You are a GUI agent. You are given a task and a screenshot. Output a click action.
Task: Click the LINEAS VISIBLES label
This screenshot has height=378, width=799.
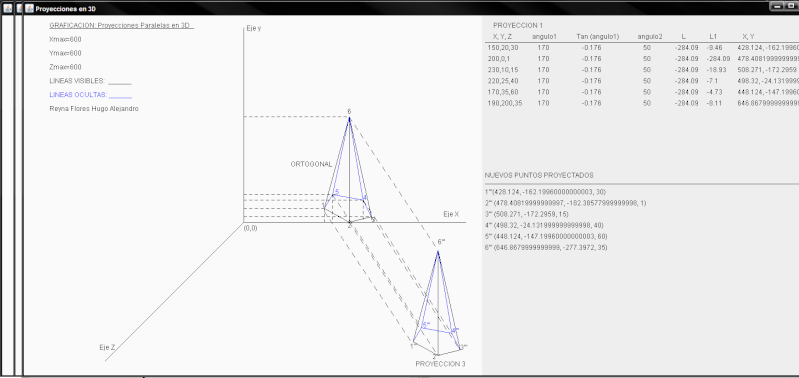pyautogui.click(x=90, y=81)
